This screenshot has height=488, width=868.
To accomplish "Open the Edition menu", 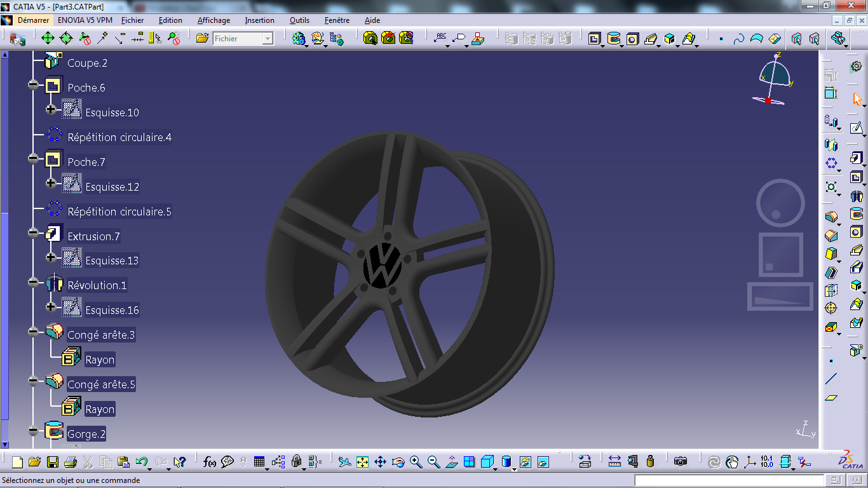I will pos(170,20).
